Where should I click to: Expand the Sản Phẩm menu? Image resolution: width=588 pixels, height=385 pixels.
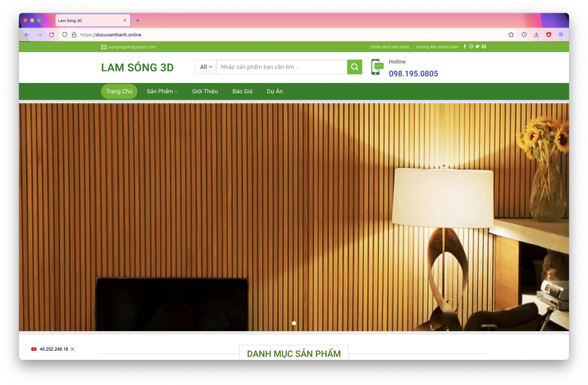pos(162,91)
